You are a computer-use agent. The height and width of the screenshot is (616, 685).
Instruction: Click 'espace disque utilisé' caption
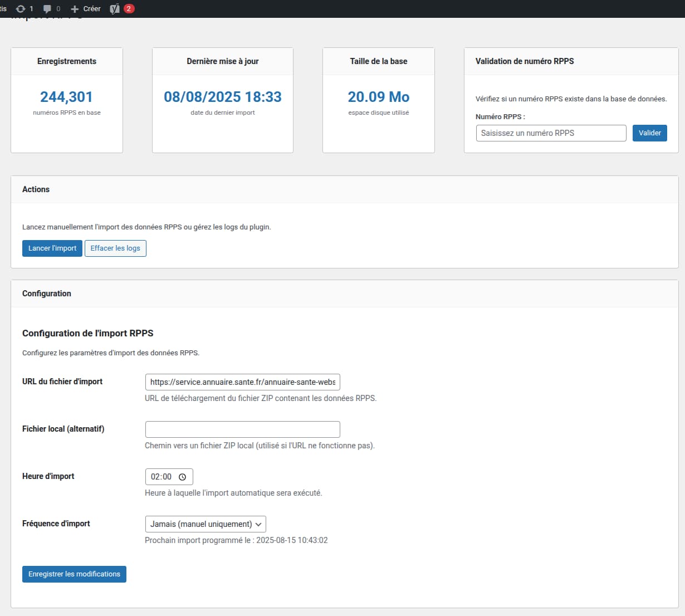click(379, 113)
